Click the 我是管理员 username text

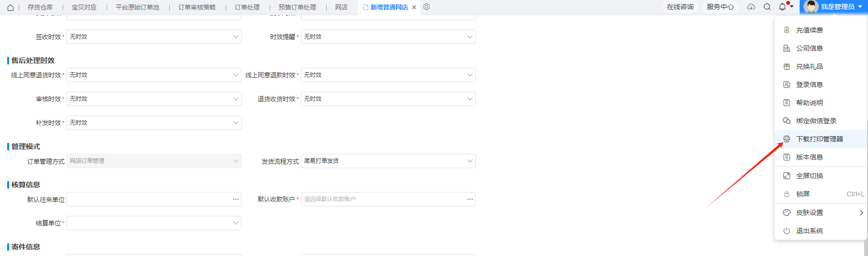point(837,7)
